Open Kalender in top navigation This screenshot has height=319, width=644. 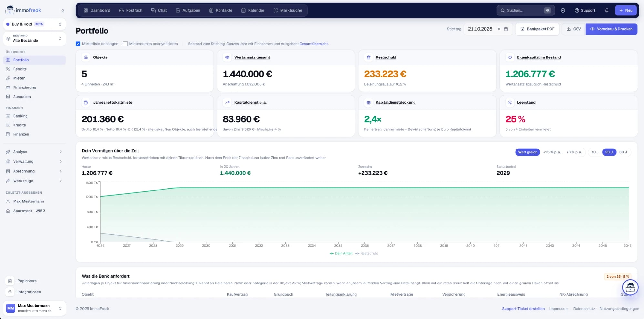pos(253,10)
